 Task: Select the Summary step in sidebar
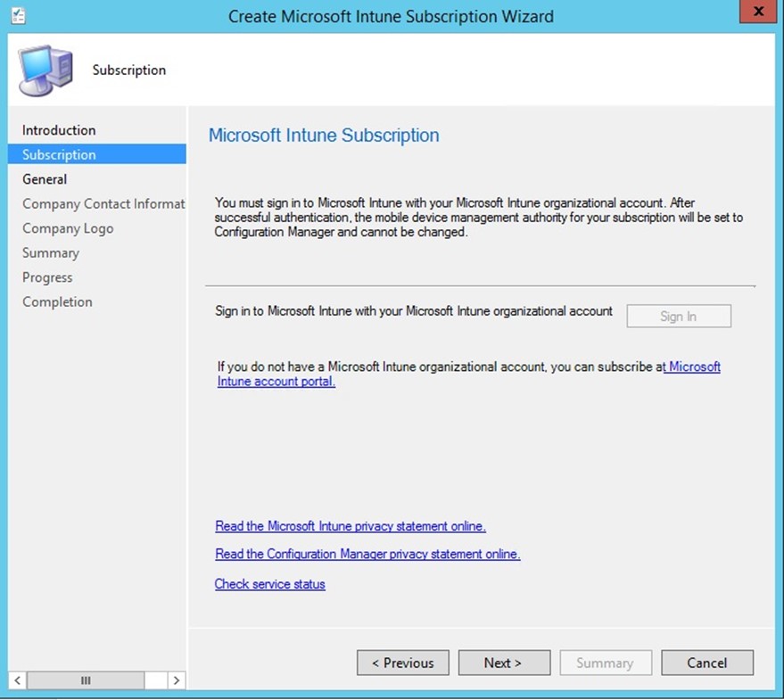(51, 253)
